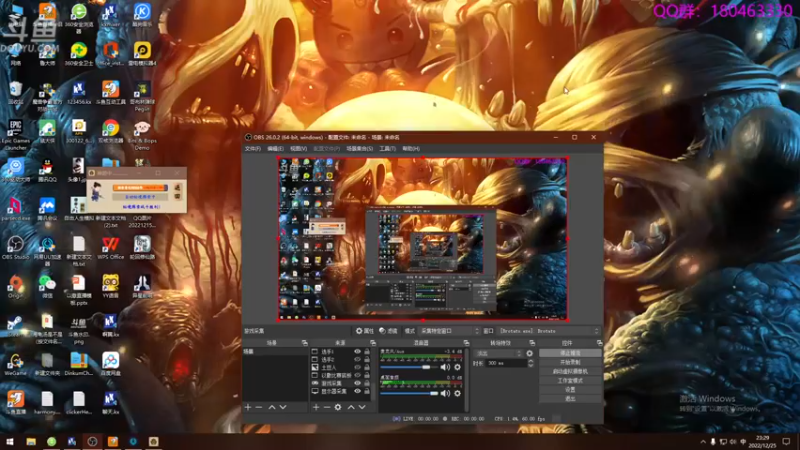This screenshot has width=800, height=450.
Task: Open 文件(F) menu in OBS
Action: click(x=253, y=148)
